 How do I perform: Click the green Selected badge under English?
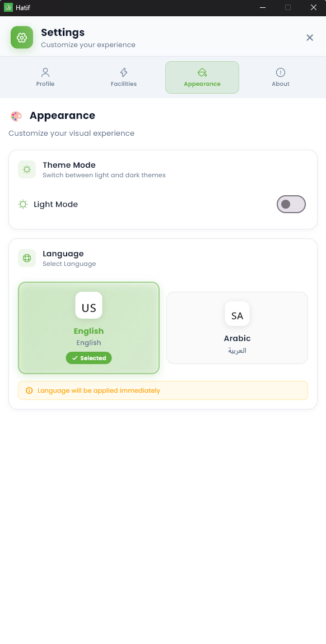pos(89,357)
